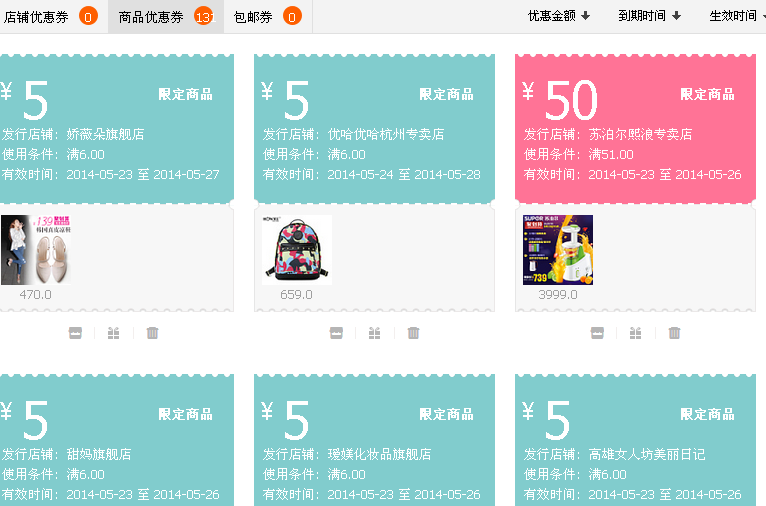This screenshot has width=766, height=506.
Task: Delete the 娇薇朵旗舰店 coupon with the trash icon
Action: point(152,333)
